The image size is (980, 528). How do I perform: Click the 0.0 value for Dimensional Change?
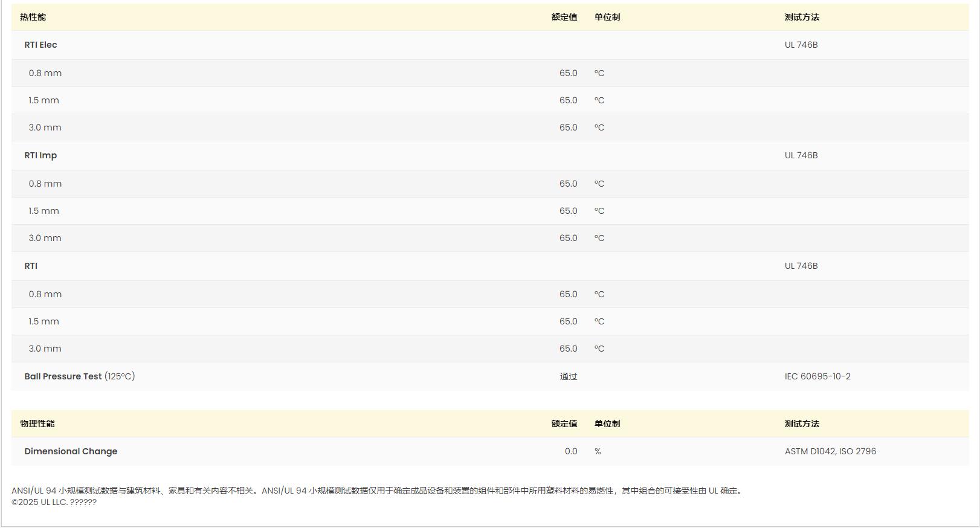pyautogui.click(x=570, y=451)
